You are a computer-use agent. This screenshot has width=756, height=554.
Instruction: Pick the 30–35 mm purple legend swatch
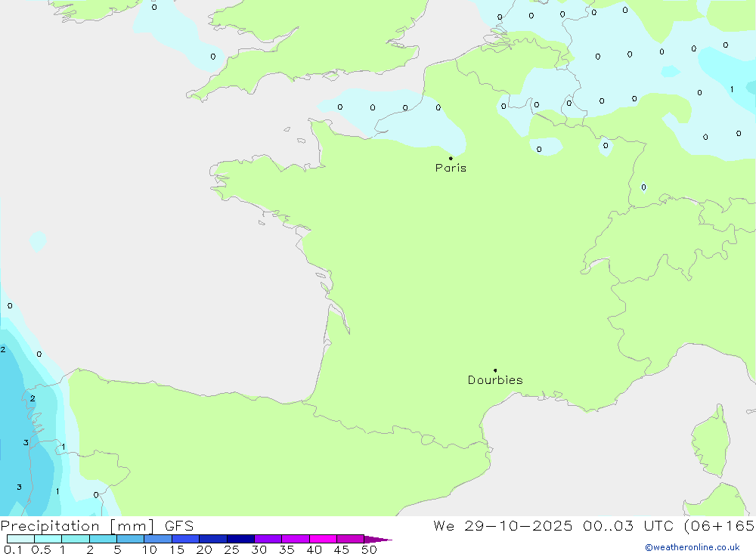[x=268, y=539]
